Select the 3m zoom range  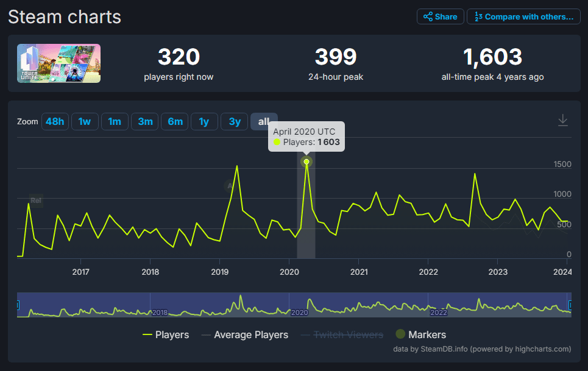click(x=145, y=121)
